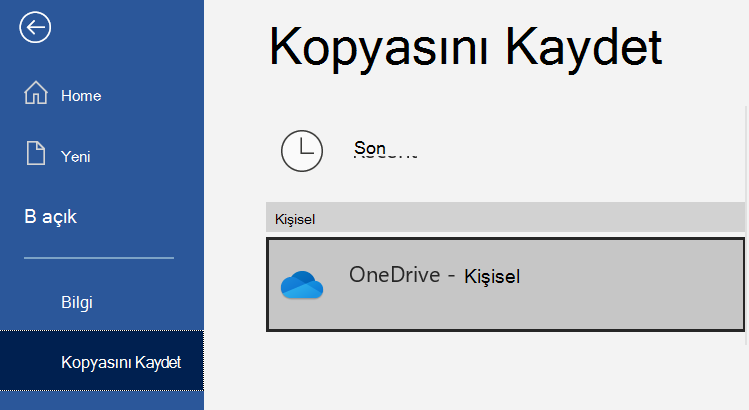
Task: Select the OneDrive - Kişisel location
Action: (505, 284)
